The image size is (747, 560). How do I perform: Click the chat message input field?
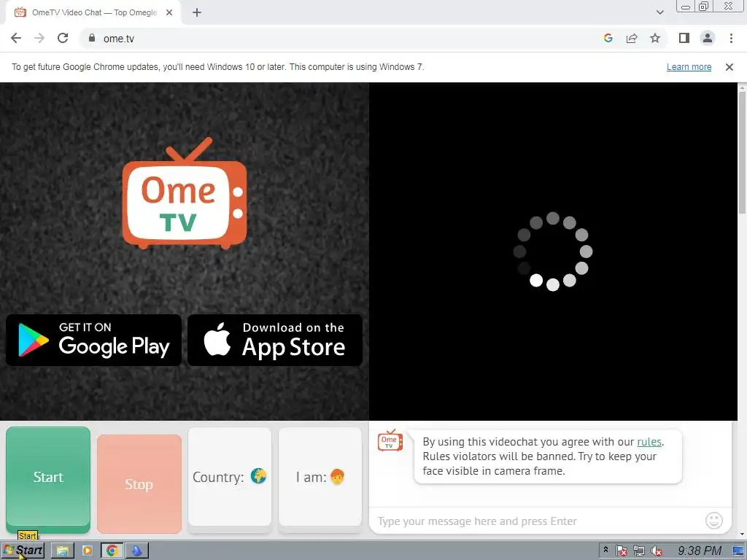pos(536,521)
